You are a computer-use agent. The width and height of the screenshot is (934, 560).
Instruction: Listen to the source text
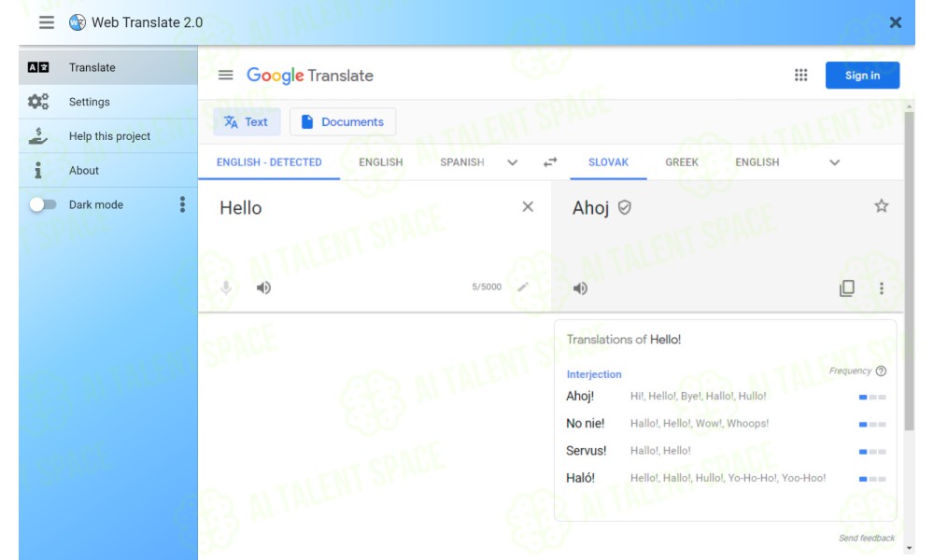click(x=263, y=288)
